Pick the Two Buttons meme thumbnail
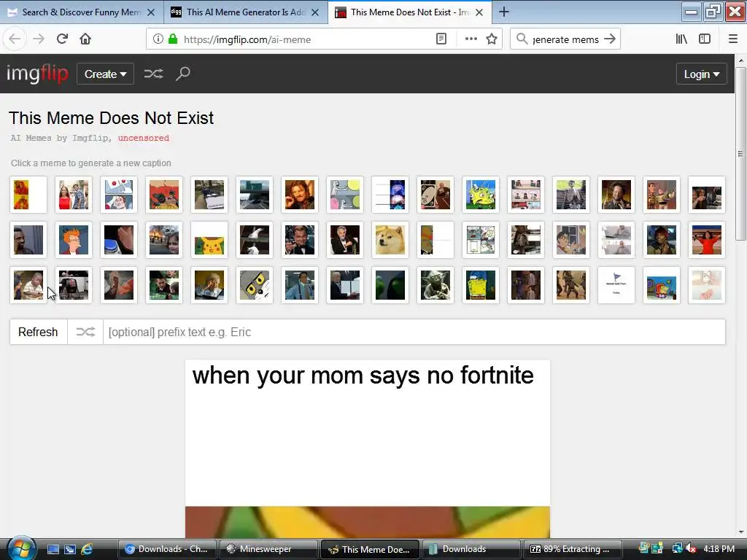The image size is (747, 560). (119, 195)
